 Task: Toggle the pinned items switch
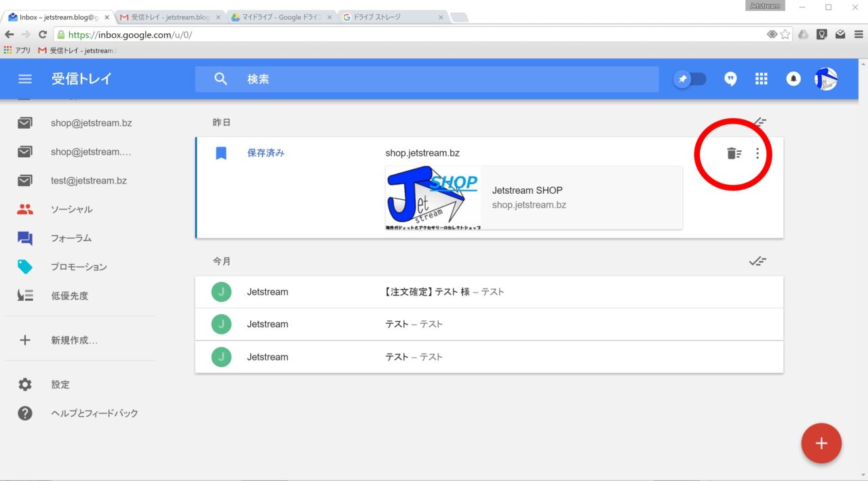(x=690, y=79)
